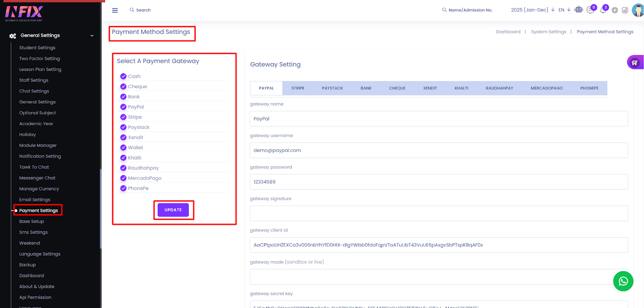Screen dimensions: 644x308
Task: Switch to the CHEQUE tab
Action: click(x=397, y=88)
